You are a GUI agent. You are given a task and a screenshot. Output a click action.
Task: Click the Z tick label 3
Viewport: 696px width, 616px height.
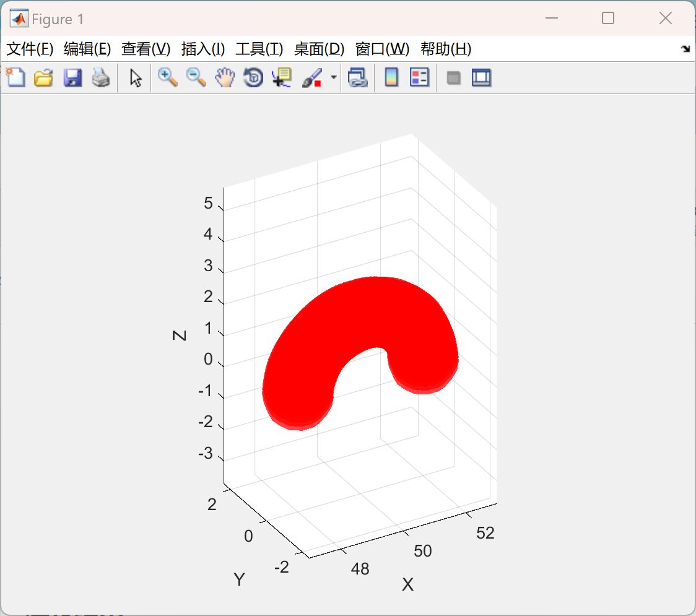[x=208, y=266]
